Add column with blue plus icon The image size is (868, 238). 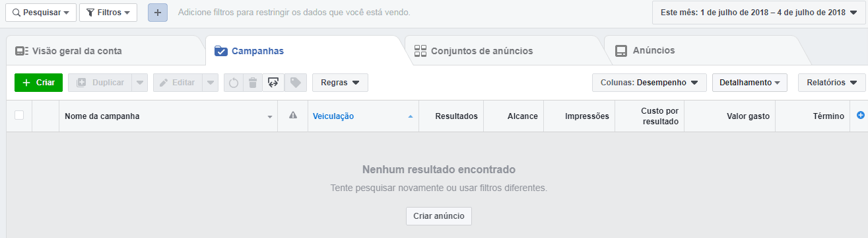pyautogui.click(x=860, y=115)
